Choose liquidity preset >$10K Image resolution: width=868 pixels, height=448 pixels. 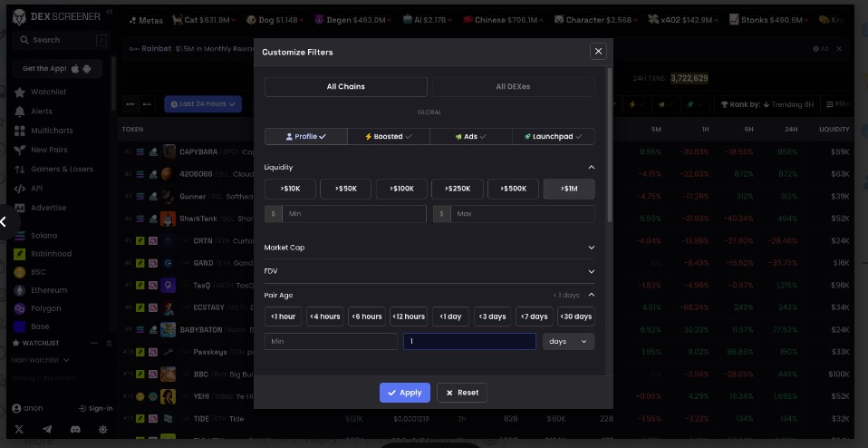[x=290, y=189]
